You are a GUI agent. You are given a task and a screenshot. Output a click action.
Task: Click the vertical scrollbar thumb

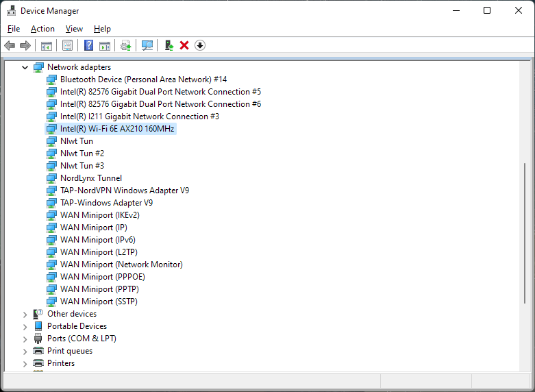click(526, 233)
